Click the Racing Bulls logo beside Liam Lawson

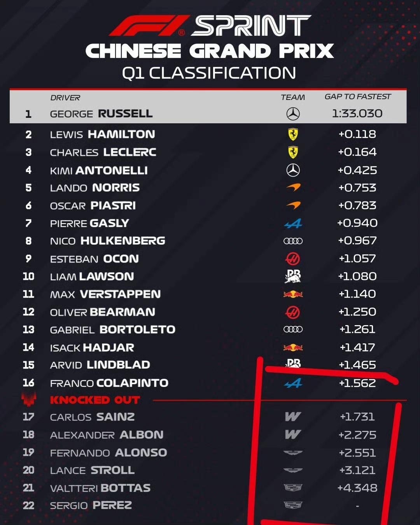[293, 276]
